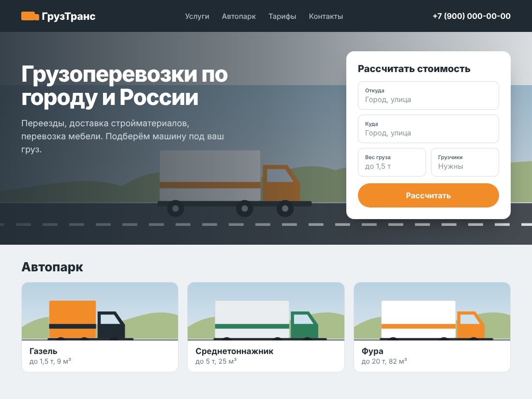Click the orange truck logo icon
532x399 pixels.
tap(30, 16)
